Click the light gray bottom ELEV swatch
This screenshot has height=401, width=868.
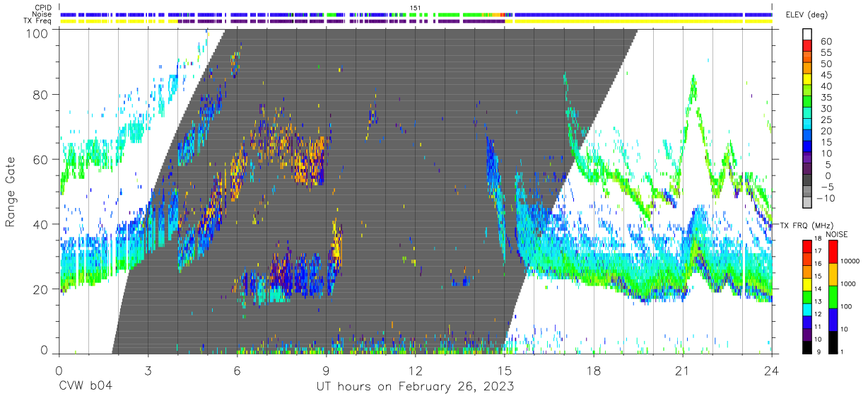(x=807, y=202)
